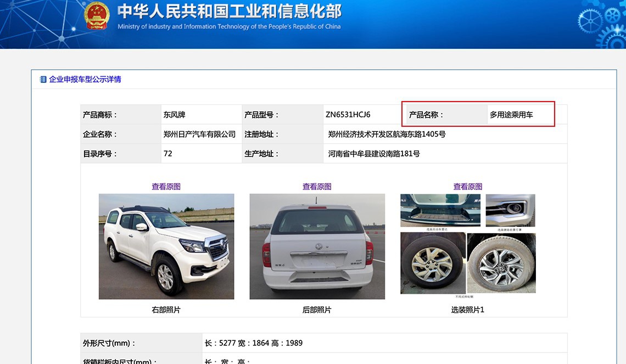Open 查看原图 link above optional equipment photos
The height and width of the screenshot is (364, 626).
tap(468, 186)
